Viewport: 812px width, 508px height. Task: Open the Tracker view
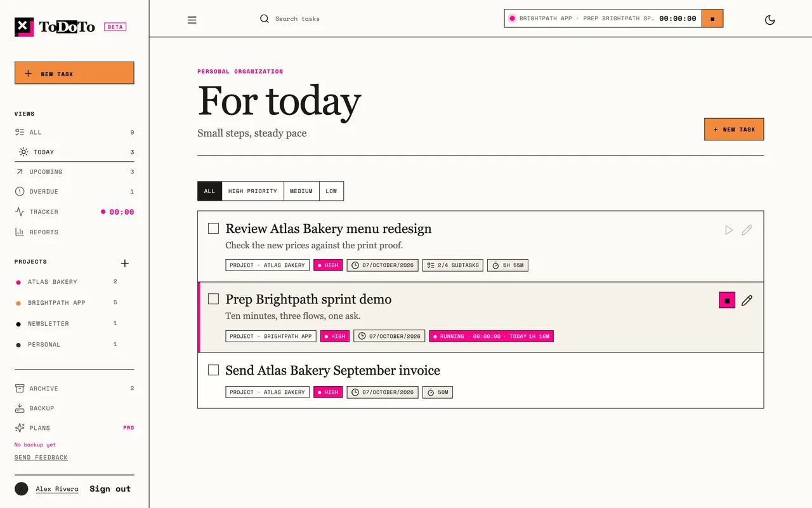tap(74, 211)
